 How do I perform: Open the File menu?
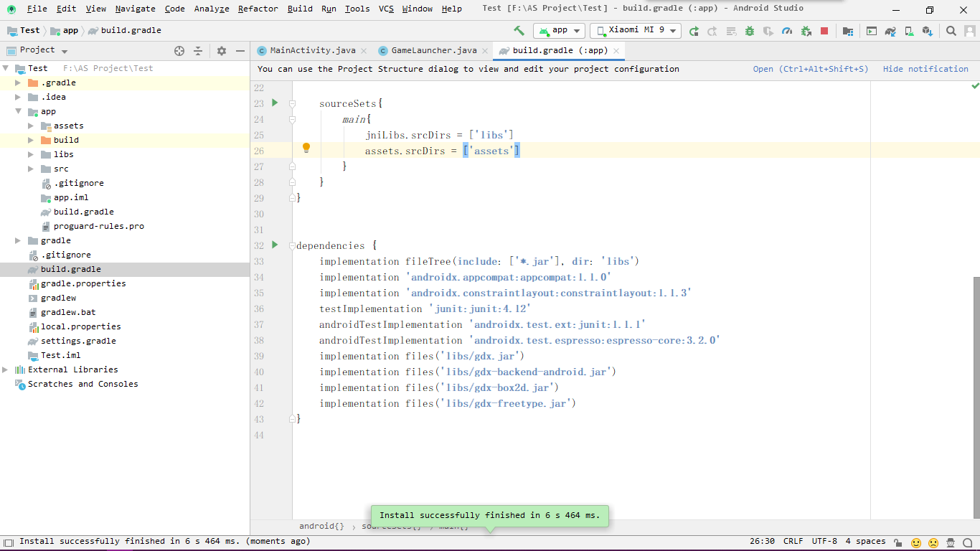[37, 9]
